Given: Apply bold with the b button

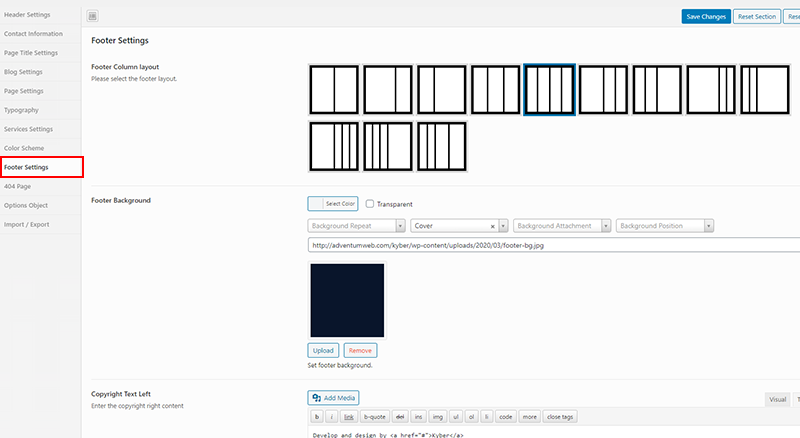Looking at the screenshot, I should [x=317, y=417].
